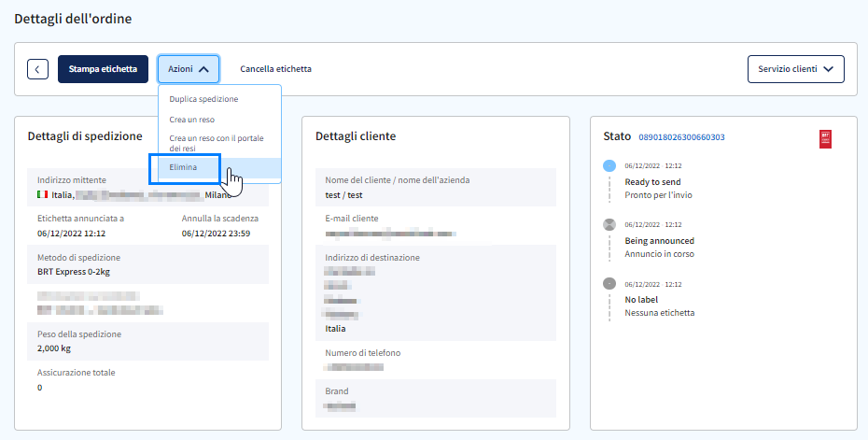The image size is (868, 440).
Task: Collapse the Azioni menu using its chevron
Action: point(203,69)
